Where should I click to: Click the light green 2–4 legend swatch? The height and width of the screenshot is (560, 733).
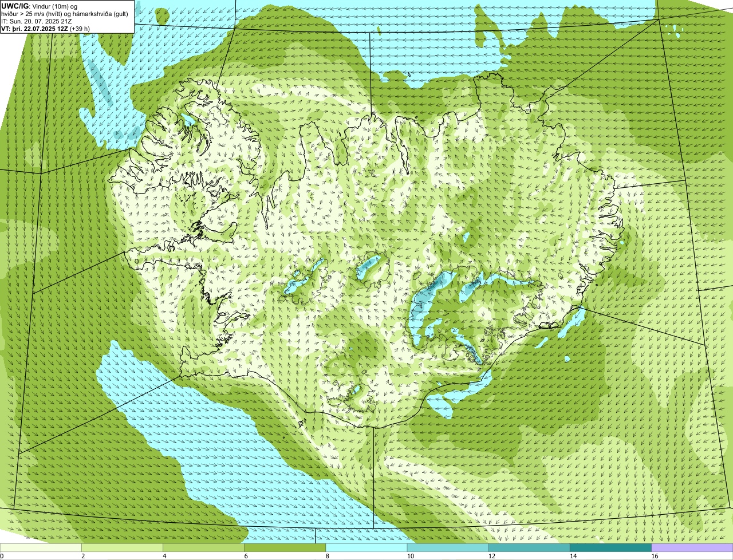pos(123,548)
